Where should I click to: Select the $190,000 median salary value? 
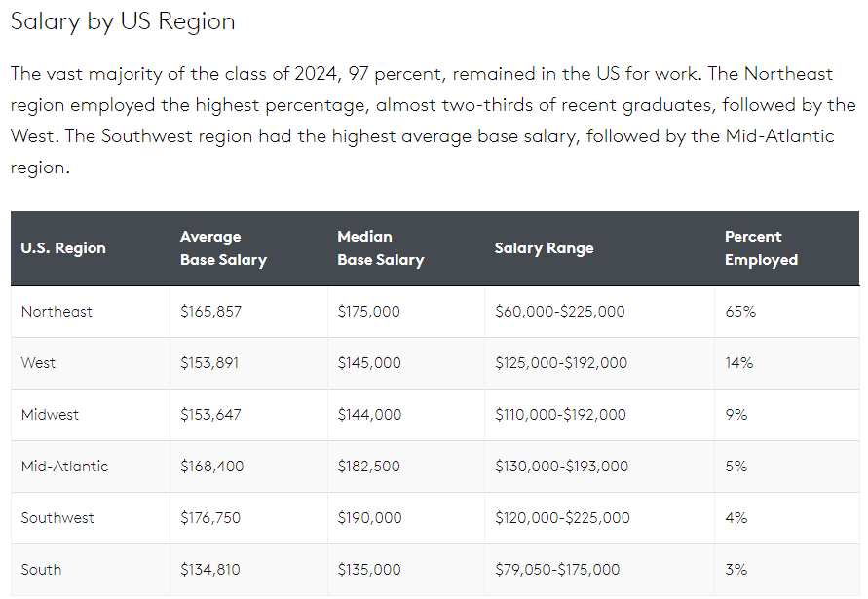[x=369, y=518]
